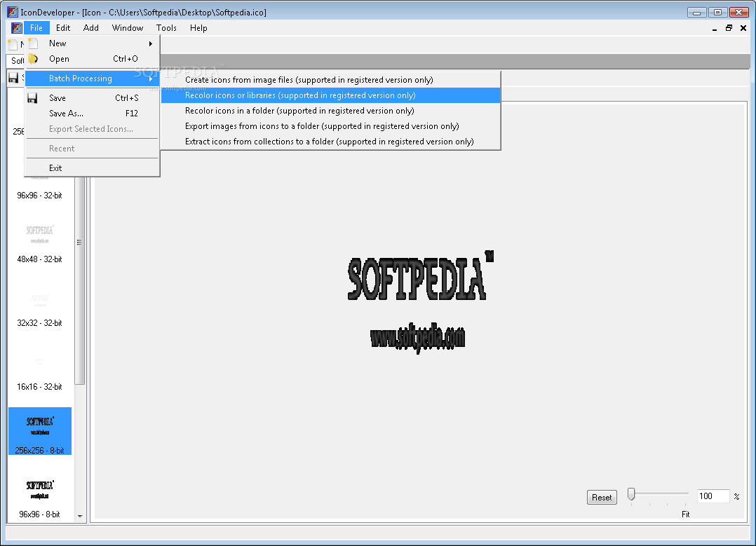Open the File menu
This screenshot has height=546, width=756.
click(36, 28)
